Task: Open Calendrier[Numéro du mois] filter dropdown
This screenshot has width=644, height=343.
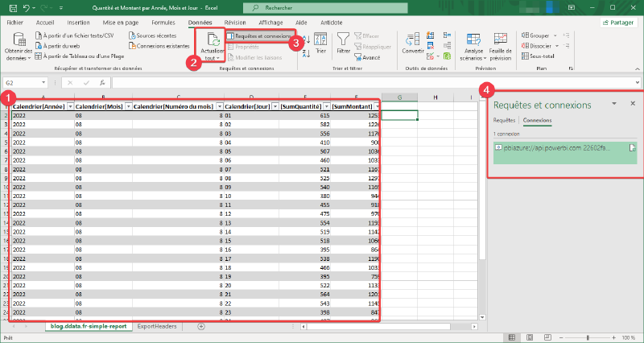Action: 220,107
